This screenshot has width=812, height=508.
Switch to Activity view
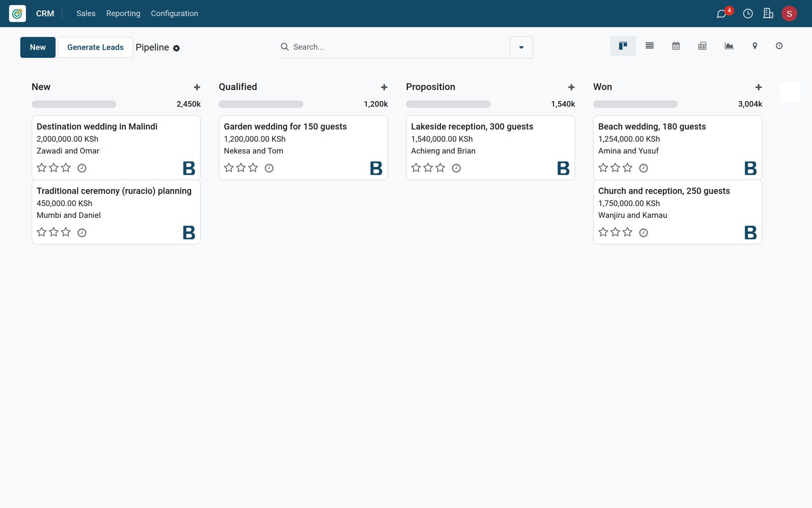779,46
